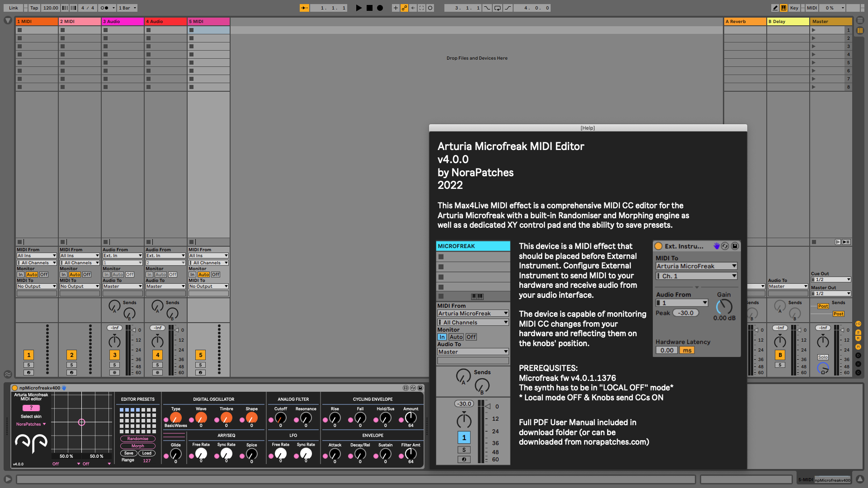This screenshot has width=868, height=488.
Task: Enable the arrangement Loop switch
Action: coord(497,8)
